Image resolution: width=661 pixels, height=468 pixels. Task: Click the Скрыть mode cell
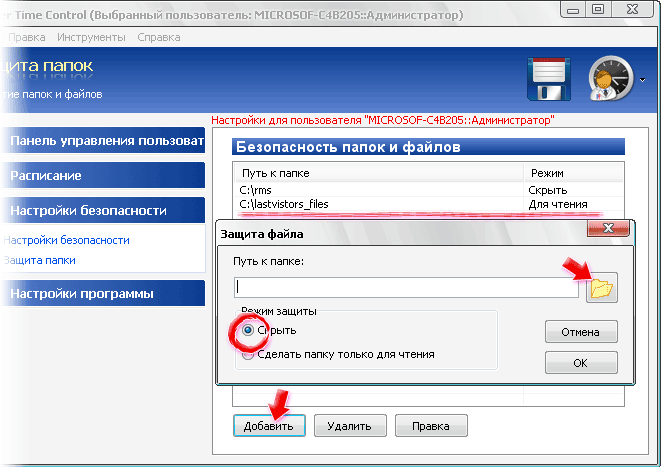coord(548,190)
